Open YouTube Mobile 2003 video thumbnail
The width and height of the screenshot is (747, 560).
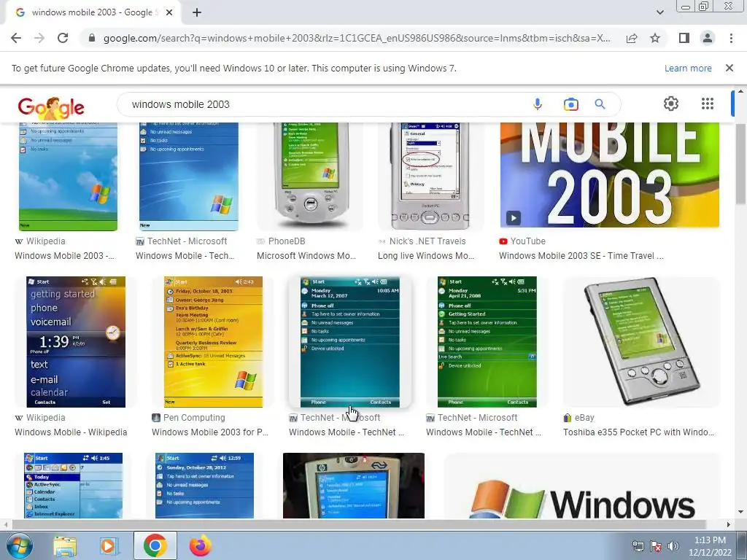click(609, 175)
